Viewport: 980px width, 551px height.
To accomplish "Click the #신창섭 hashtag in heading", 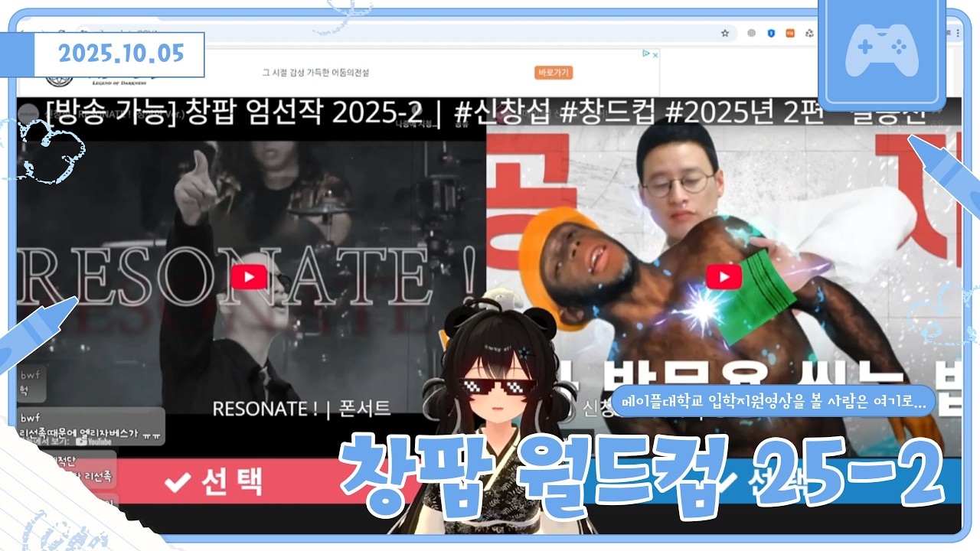I will 504,113.
